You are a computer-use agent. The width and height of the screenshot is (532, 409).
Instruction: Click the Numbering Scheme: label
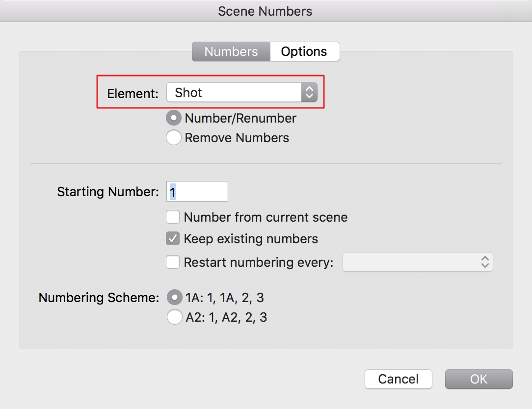coord(99,298)
